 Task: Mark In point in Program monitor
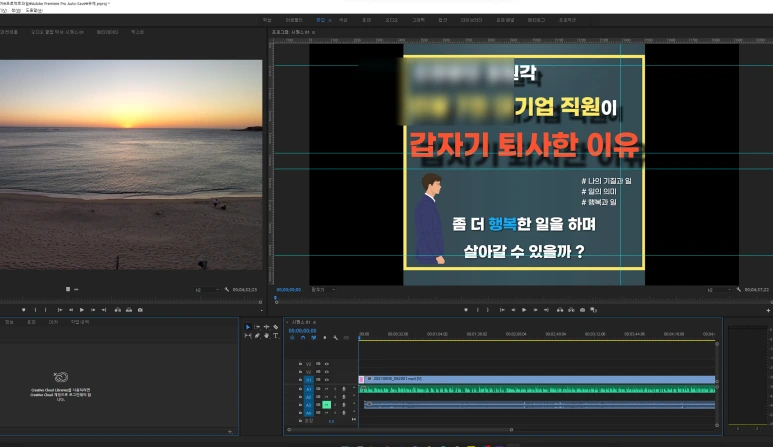(477, 310)
